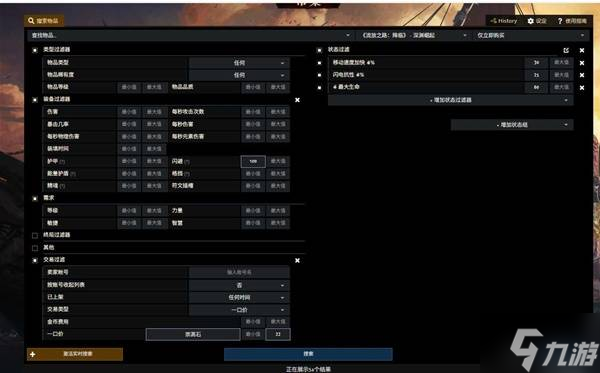Disable the 移动速度加快 #% stat toggle
The height and width of the screenshot is (373, 600).
coord(320,63)
